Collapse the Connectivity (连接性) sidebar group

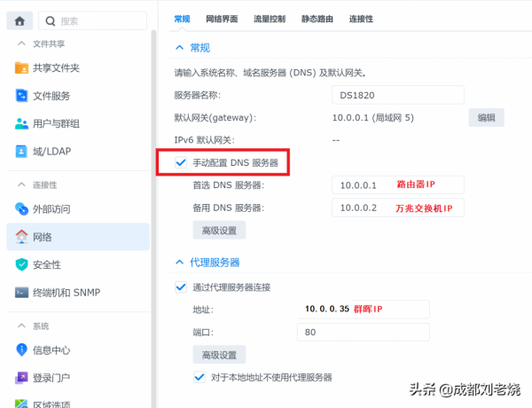[21, 184]
